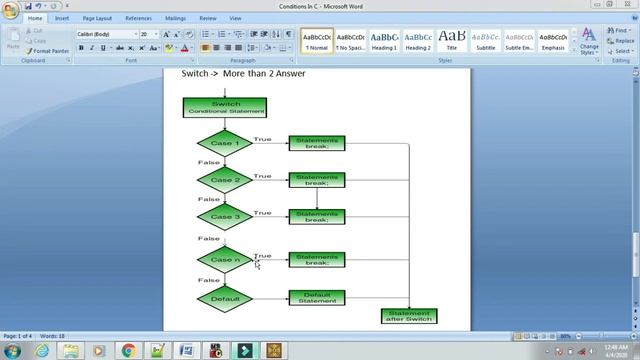Open the View ribbon tab
Viewport: 640px width, 360px height.
tap(235, 18)
